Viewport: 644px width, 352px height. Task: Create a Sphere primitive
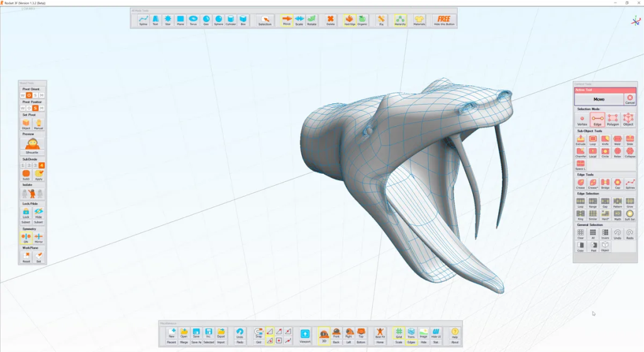click(218, 20)
